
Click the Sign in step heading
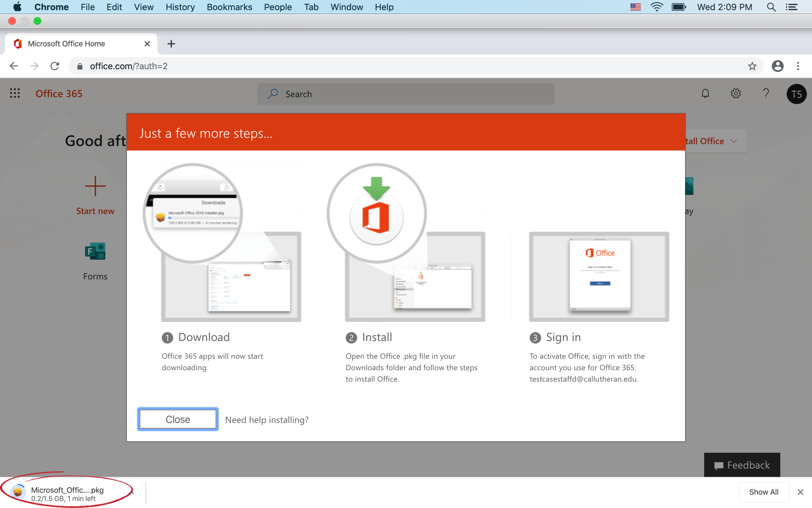coord(563,337)
